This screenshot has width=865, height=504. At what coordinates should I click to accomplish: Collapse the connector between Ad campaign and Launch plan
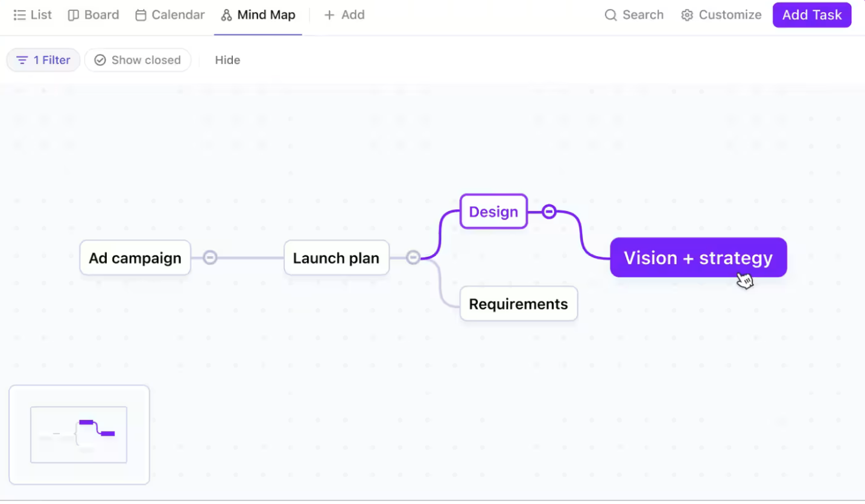point(210,257)
